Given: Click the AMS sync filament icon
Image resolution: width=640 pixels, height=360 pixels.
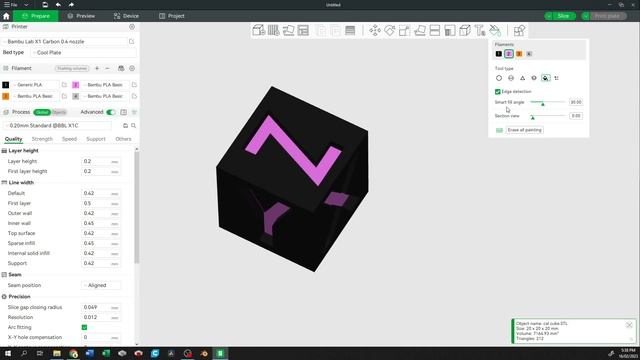Looking at the screenshot, I should [x=121, y=68].
